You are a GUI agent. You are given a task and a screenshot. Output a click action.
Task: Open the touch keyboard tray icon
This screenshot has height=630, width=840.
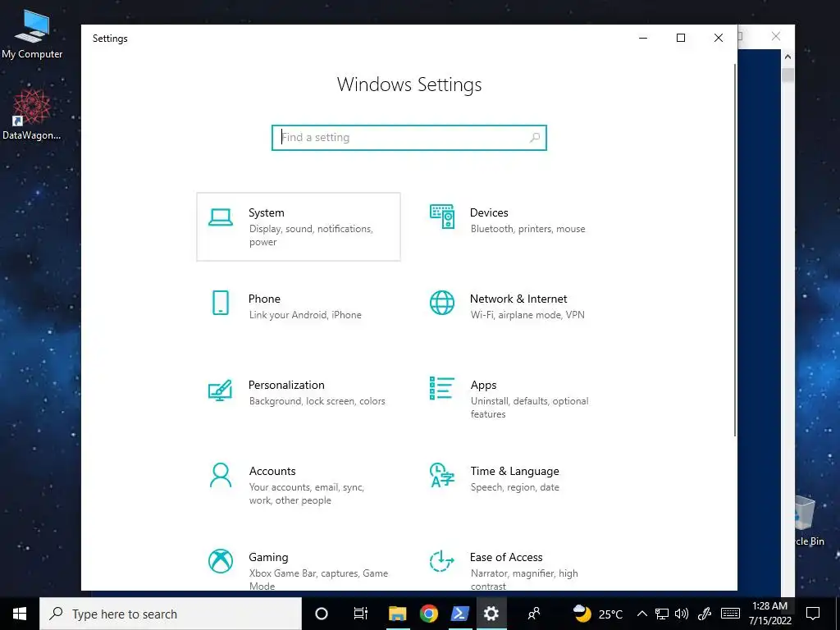(730, 614)
